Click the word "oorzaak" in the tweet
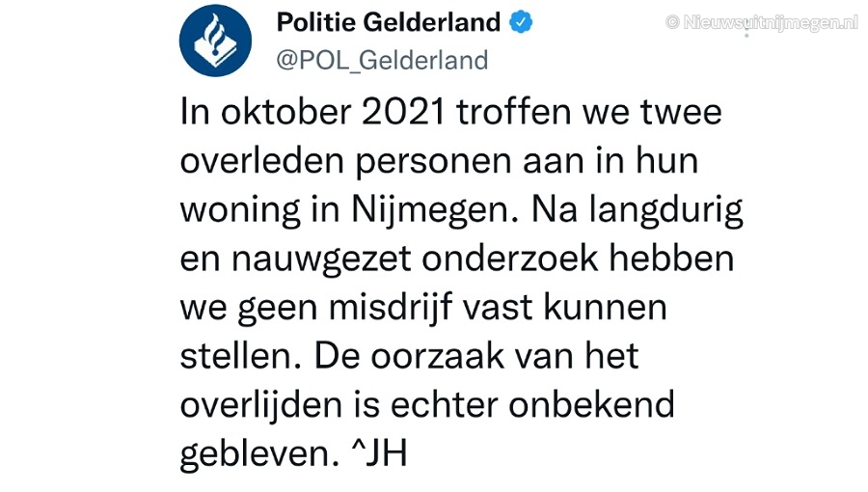 (437, 357)
